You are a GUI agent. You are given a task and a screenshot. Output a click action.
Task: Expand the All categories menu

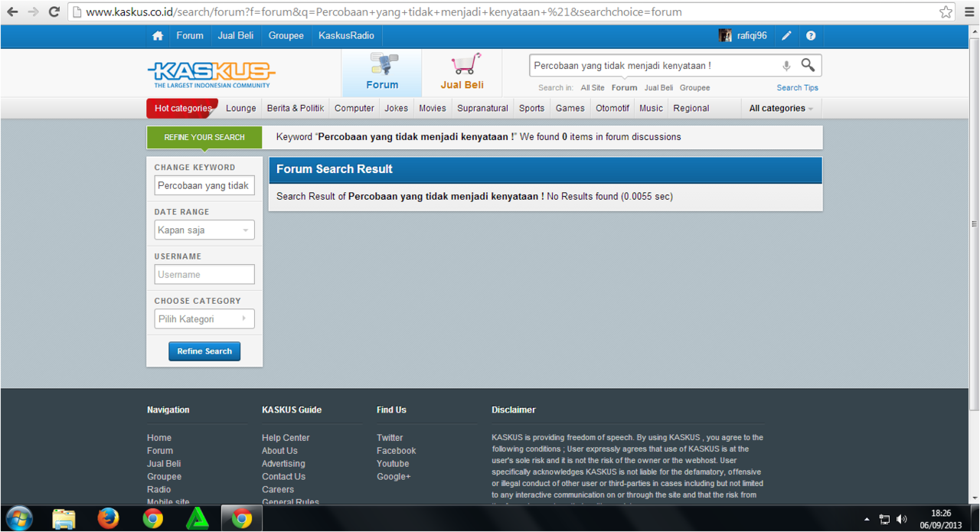781,109
